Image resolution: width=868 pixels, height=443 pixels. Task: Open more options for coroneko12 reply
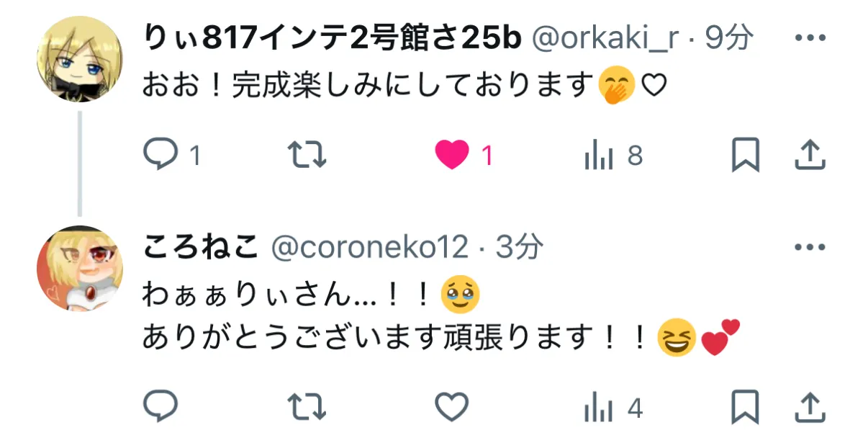tap(809, 247)
